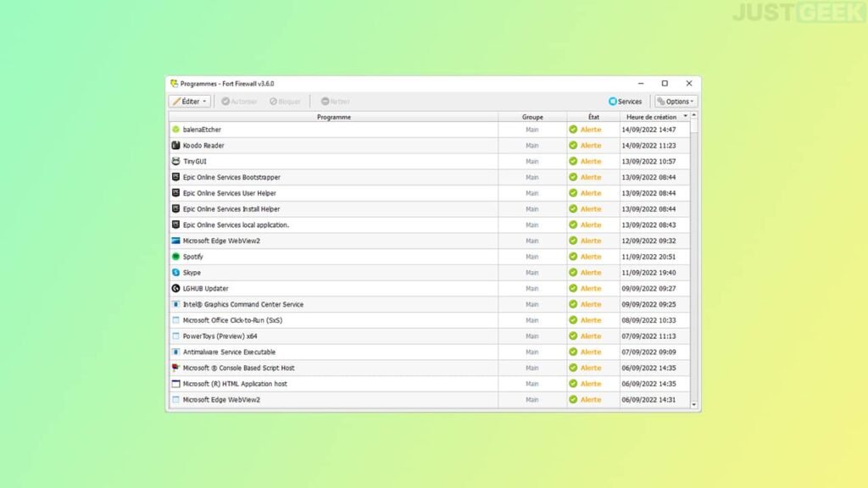
Task: Click Epic Online Services Install Helper icon
Action: pos(175,209)
